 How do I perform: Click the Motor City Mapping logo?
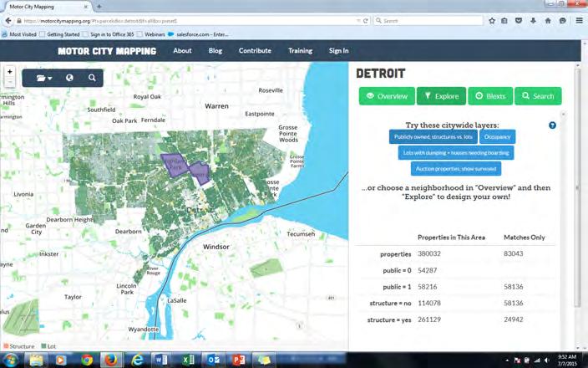click(107, 51)
